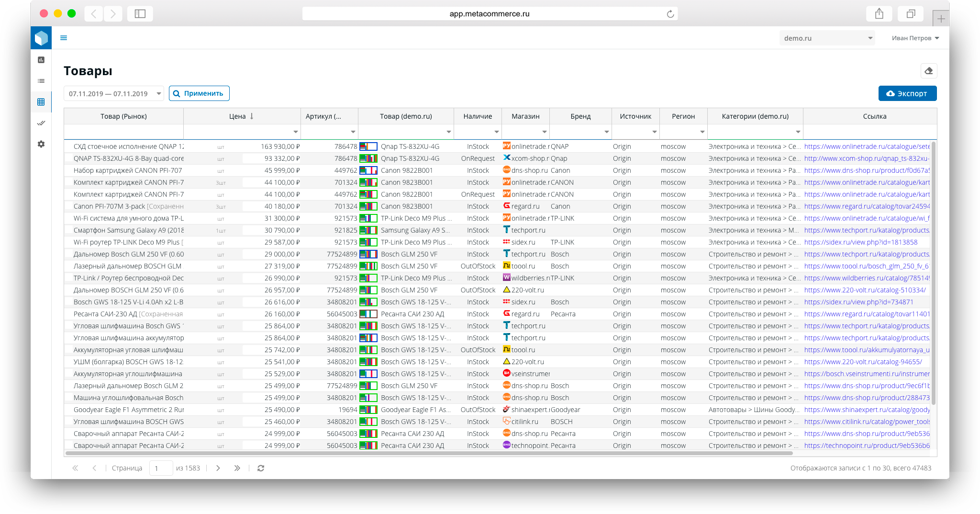Screen dimensions: 980x514
Task: Open the Иван Петров user menu
Action: tap(915, 38)
